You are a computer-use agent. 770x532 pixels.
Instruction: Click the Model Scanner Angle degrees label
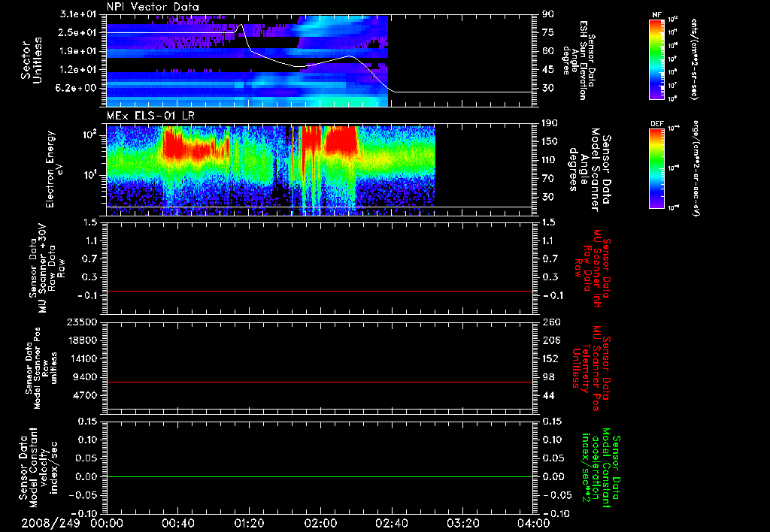point(590,170)
